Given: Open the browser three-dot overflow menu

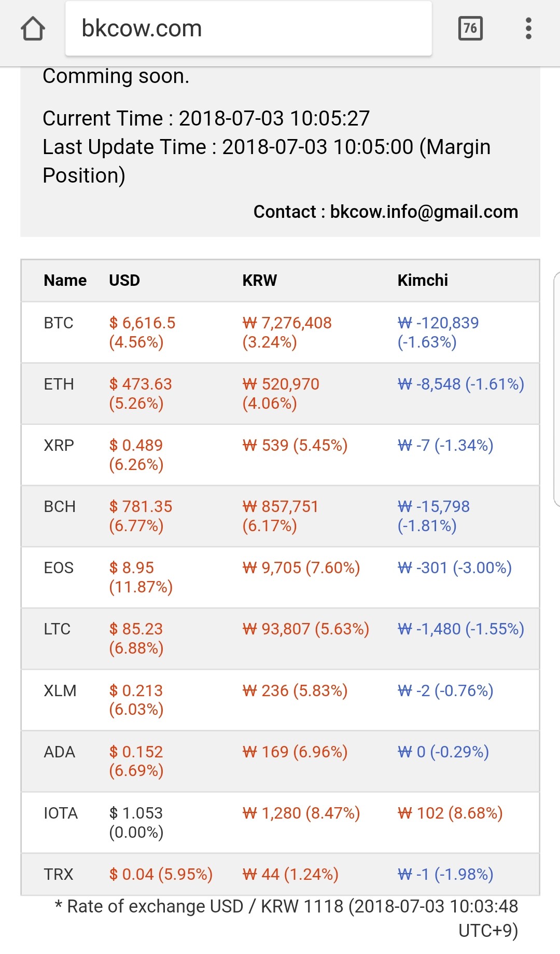Looking at the screenshot, I should coord(528,29).
